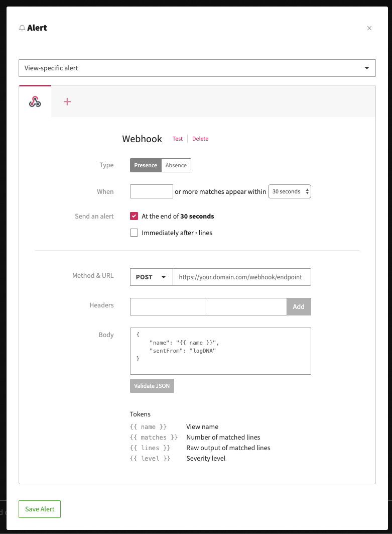392x534 pixels.
Task: Close the Alert dialog
Action: pos(369,28)
